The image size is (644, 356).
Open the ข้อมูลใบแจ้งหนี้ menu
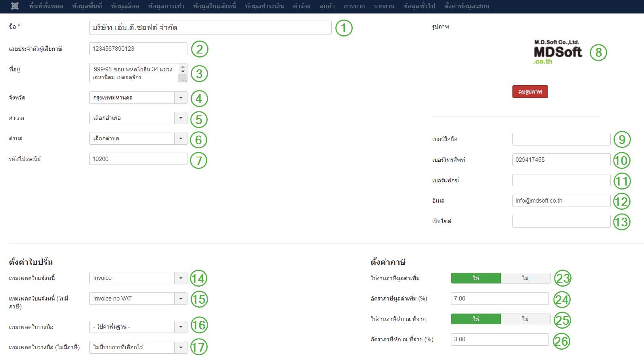pos(214,6)
